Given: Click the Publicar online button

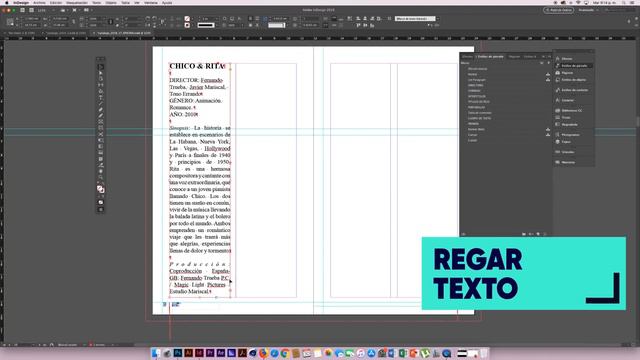Looking at the screenshot, I should pos(558,10).
